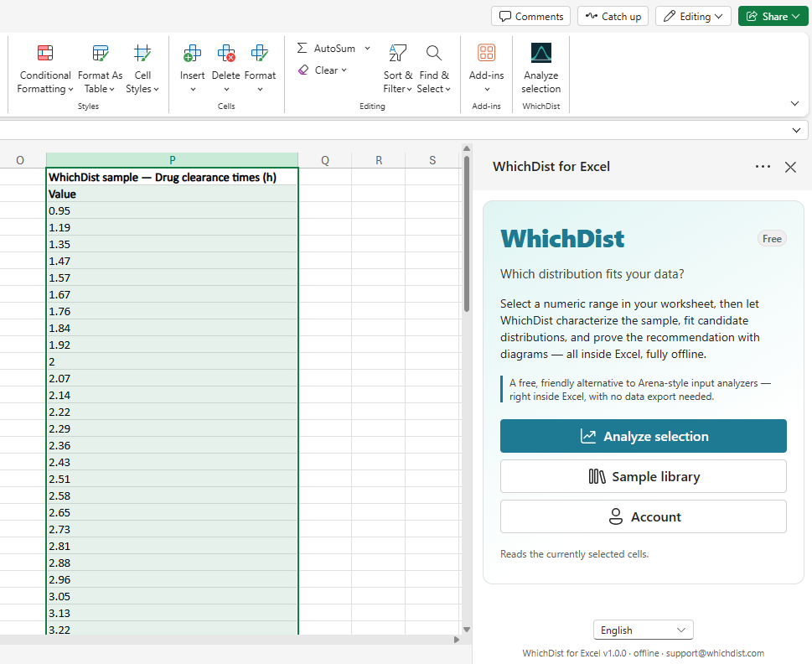Open WhichDist pane more options menu
812x664 pixels.
763,166
